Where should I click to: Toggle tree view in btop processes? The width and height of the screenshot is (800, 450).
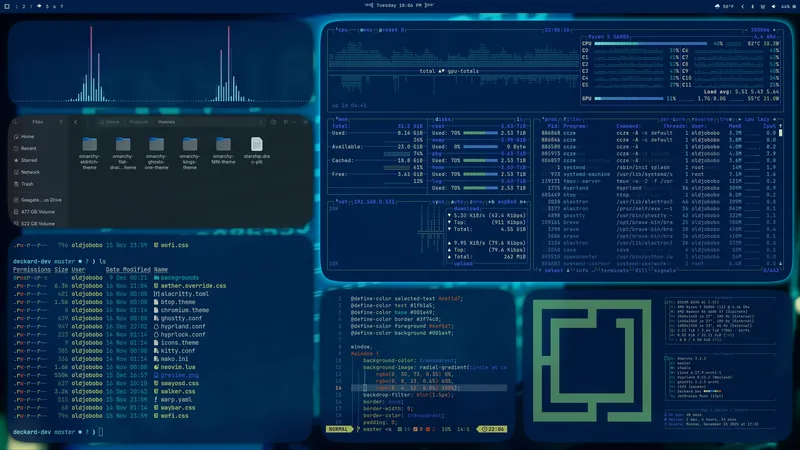pyautogui.click(x=725, y=119)
